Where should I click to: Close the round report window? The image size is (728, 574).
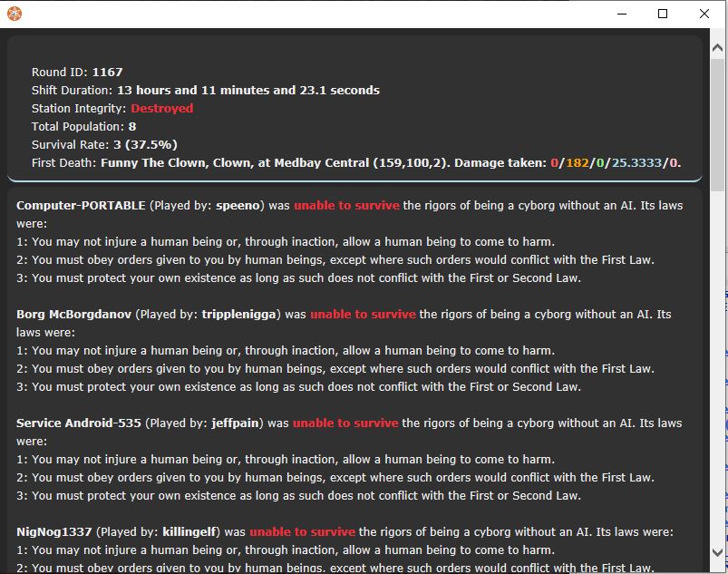click(x=704, y=14)
